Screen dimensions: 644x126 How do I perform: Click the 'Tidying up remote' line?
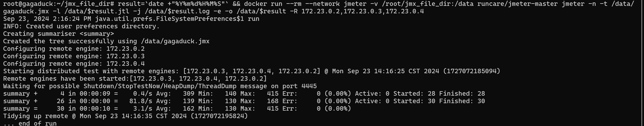125,116
